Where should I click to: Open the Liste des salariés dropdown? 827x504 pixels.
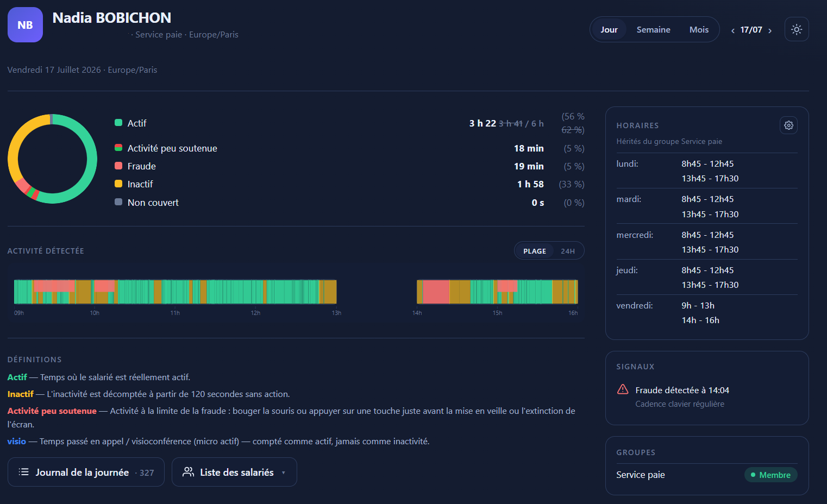234,472
